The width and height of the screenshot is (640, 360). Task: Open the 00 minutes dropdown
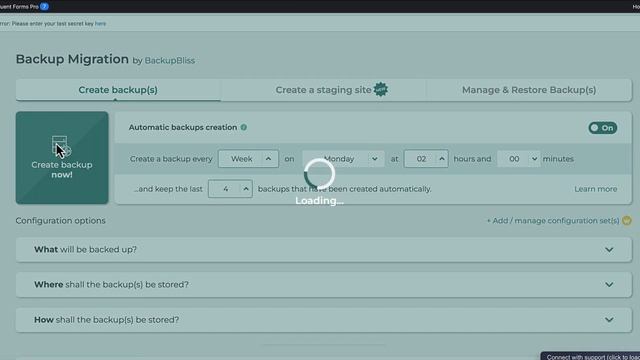(518, 159)
